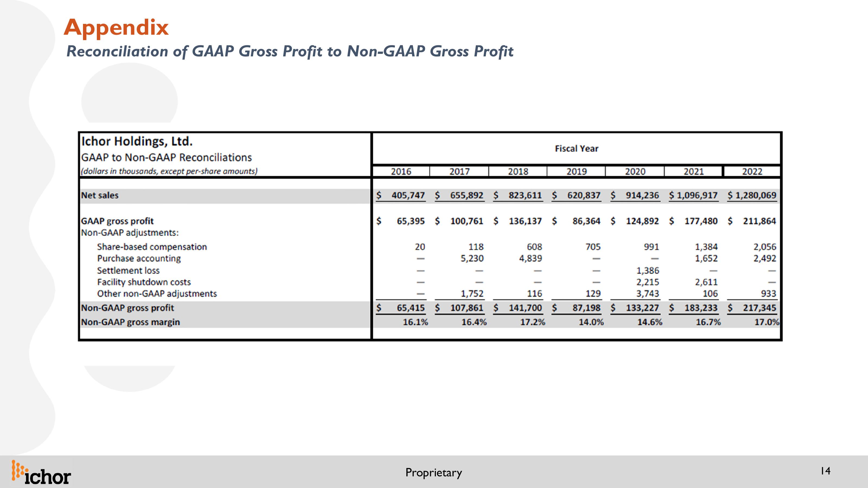Click Non-GAAP gross profit value 65,415

pos(411,308)
